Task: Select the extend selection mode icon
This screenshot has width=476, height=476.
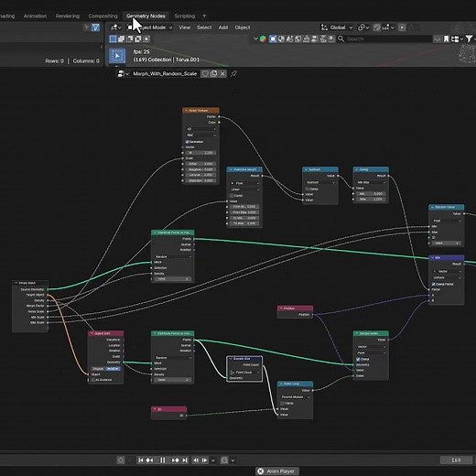Action: [x=121, y=38]
